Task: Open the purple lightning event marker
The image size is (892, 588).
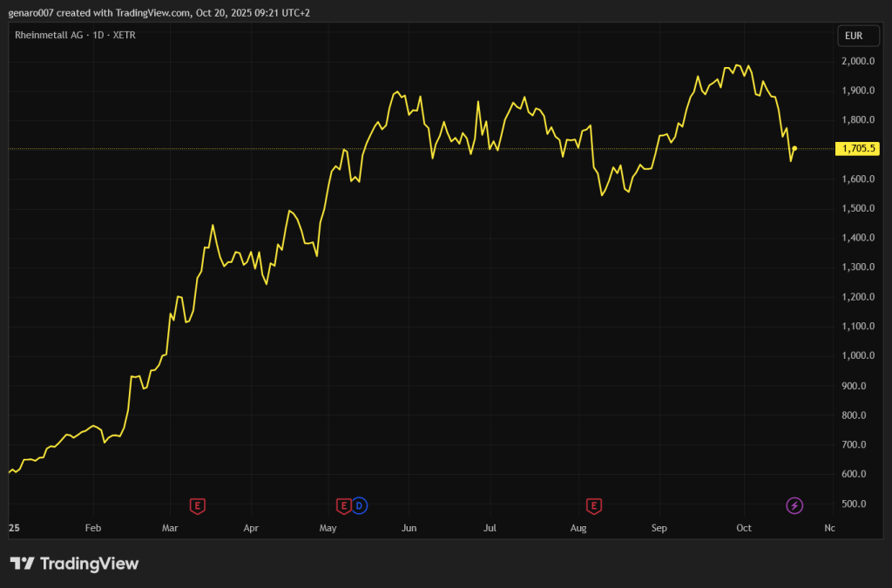Action: click(x=794, y=505)
